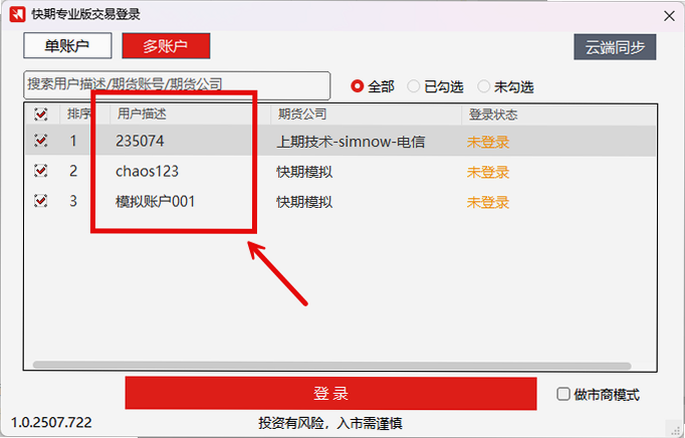685x438 pixels.
Task: Click the horizontal scrollbar under the account list
Action: 332,365
